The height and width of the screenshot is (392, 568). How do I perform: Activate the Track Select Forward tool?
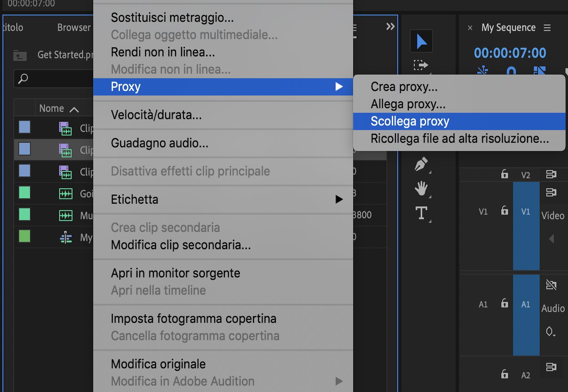point(421,65)
